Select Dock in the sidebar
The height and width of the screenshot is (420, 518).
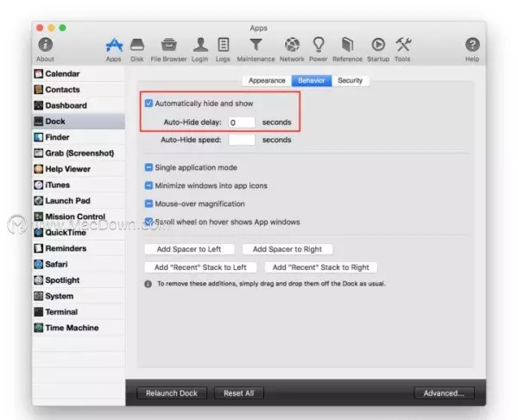[x=79, y=121]
